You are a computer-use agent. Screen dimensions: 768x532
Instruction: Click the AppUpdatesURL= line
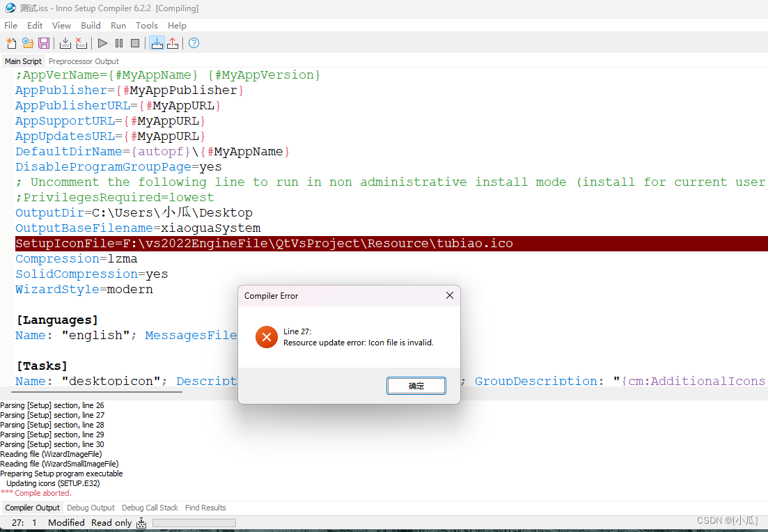click(x=110, y=136)
